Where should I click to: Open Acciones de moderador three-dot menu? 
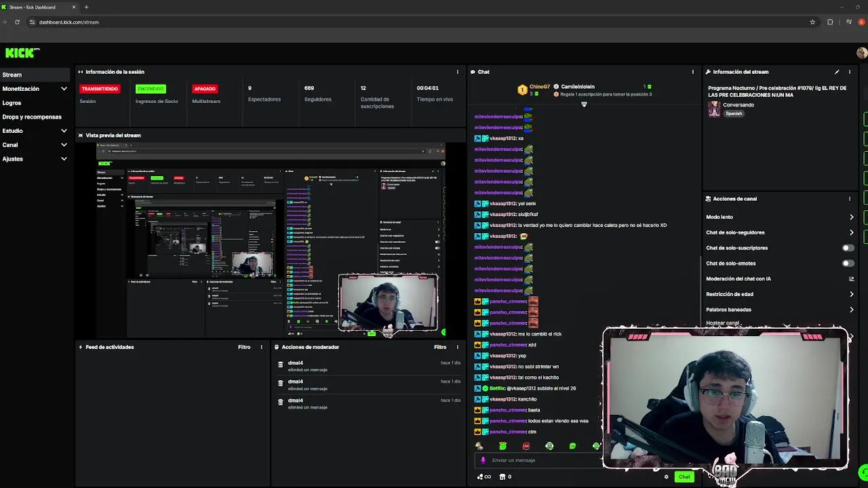coord(457,347)
